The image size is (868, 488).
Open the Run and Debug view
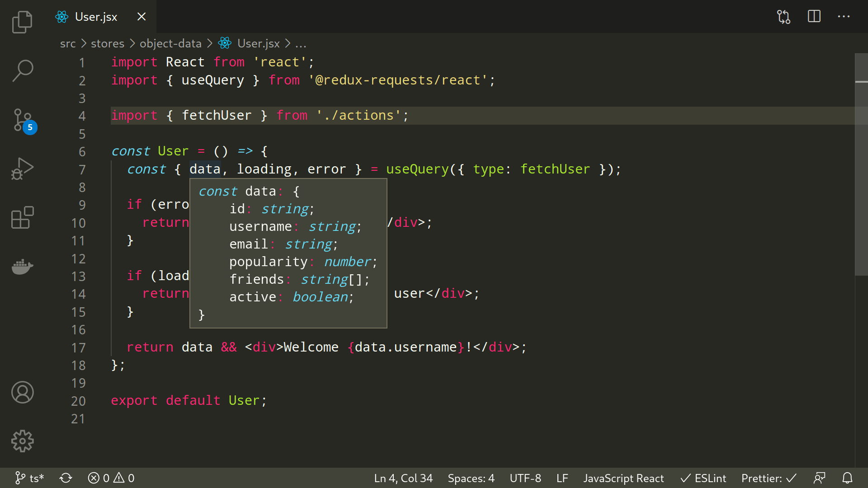point(22,169)
